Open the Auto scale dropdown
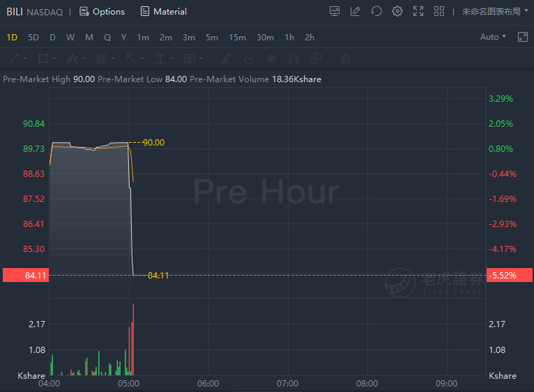The height and width of the screenshot is (392, 534). click(493, 37)
